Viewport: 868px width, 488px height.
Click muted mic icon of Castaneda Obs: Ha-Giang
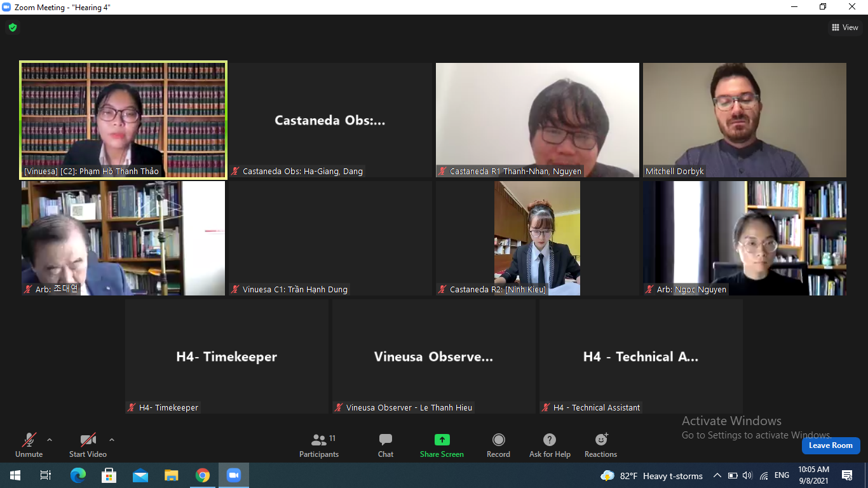pyautogui.click(x=236, y=171)
